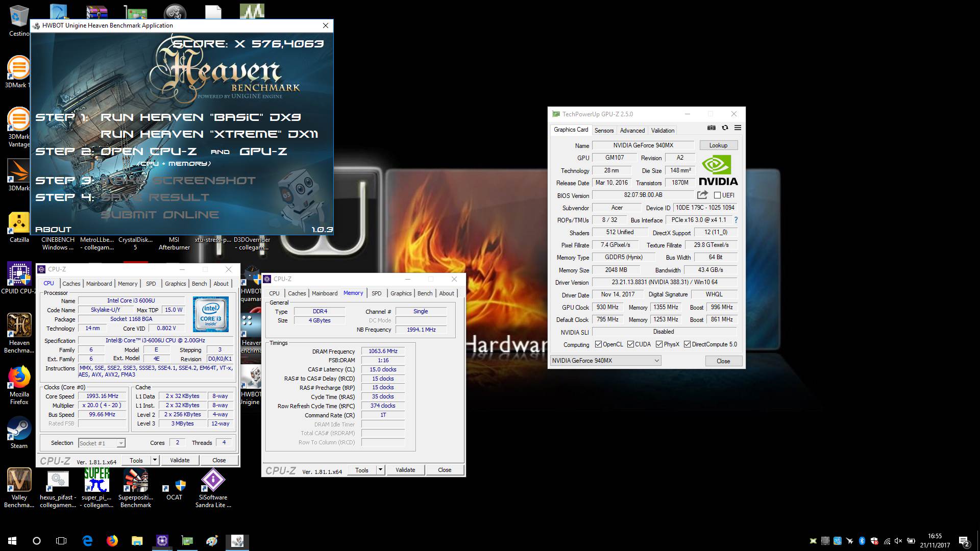980x551 pixels.
Task: Open the 3DMark Vantage desktop icon
Action: coord(19,128)
